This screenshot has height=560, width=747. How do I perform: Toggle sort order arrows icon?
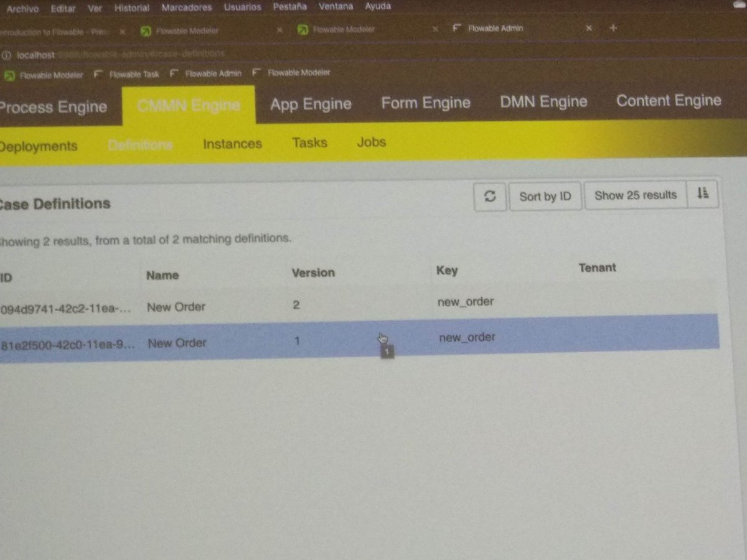click(703, 195)
